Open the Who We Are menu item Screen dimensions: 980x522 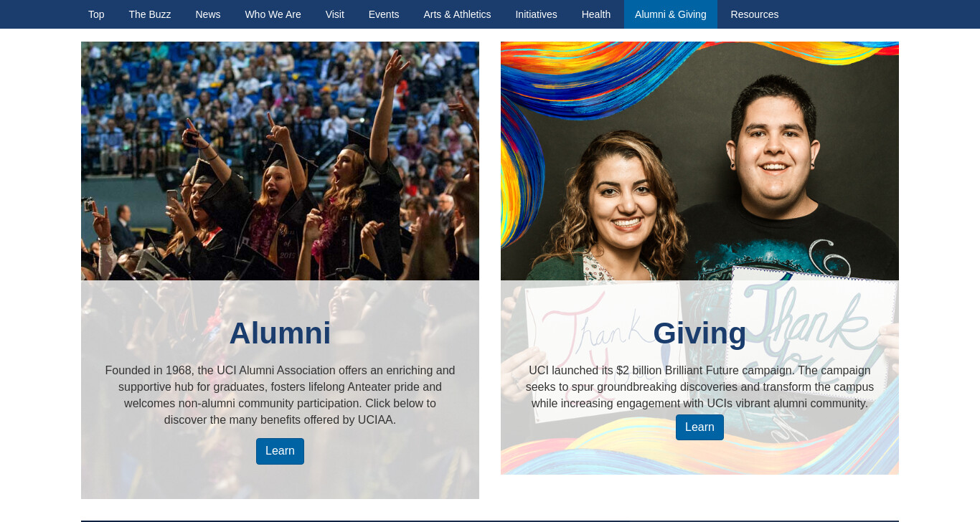pos(273,14)
